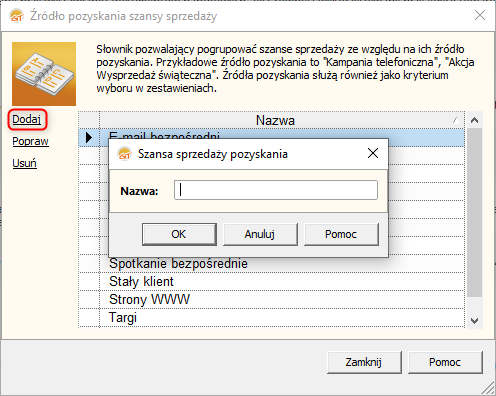The height and width of the screenshot is (396, 496).
Task: Open Pomoc in Szansa sprzedaży dialog
Action: pos(341,234)
